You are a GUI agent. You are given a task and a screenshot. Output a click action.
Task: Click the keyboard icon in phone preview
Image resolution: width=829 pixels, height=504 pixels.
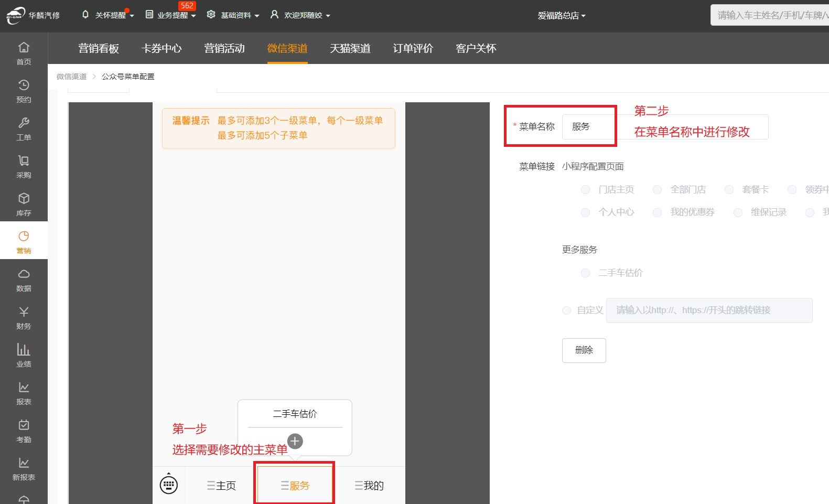169,484
